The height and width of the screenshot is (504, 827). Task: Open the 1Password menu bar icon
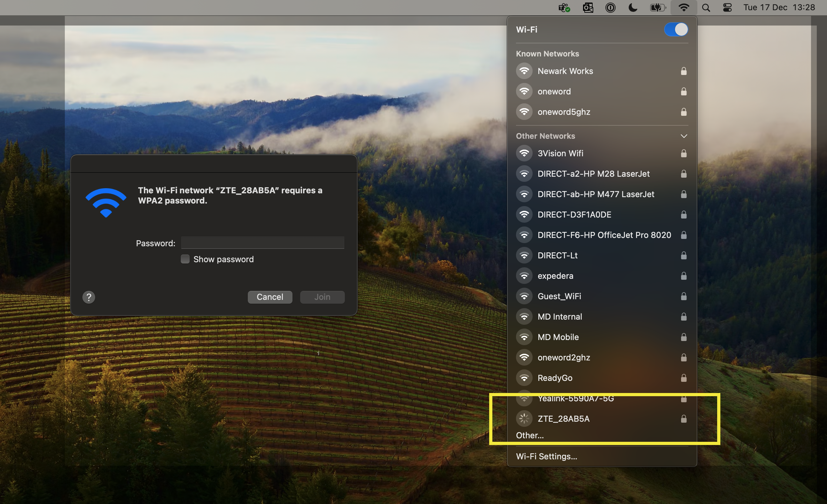pyautogui.click(x=611, y=7)
